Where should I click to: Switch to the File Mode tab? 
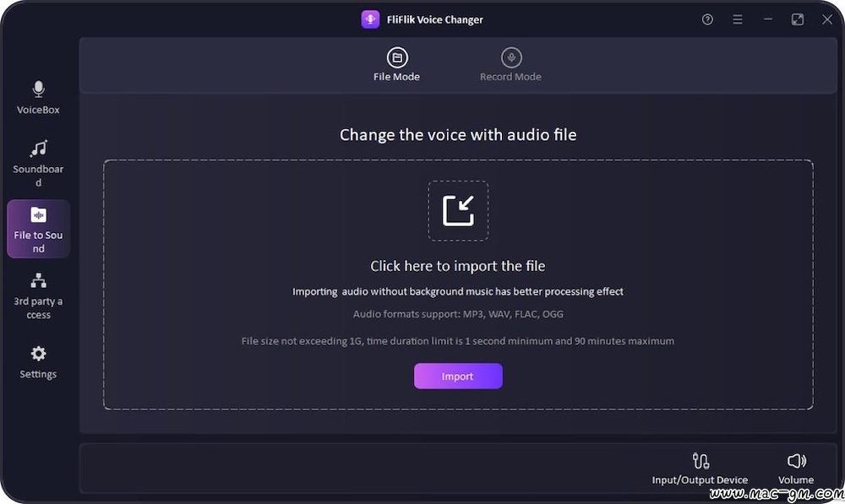point(396,65)
